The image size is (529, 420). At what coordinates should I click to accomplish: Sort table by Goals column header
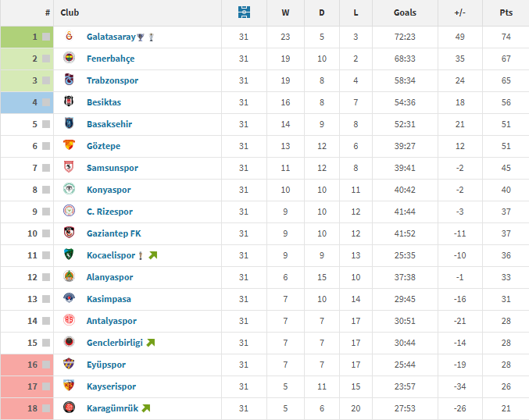pos(405,12)
